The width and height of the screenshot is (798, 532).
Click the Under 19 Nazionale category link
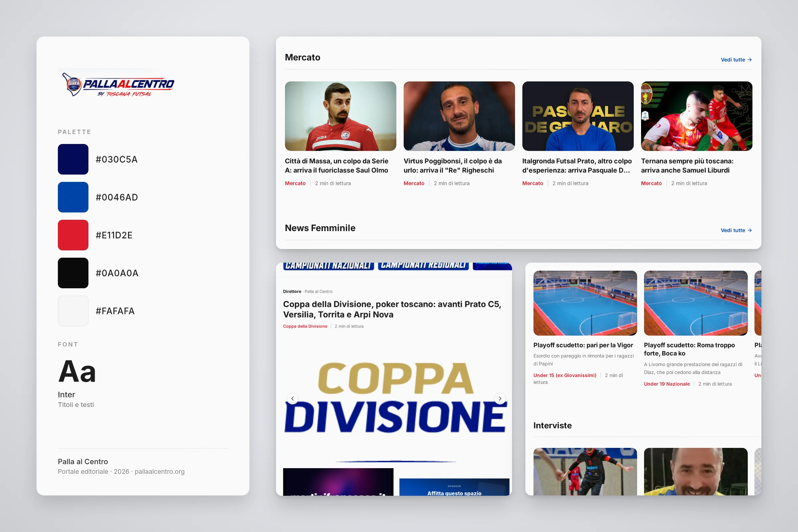coord(667,384)
